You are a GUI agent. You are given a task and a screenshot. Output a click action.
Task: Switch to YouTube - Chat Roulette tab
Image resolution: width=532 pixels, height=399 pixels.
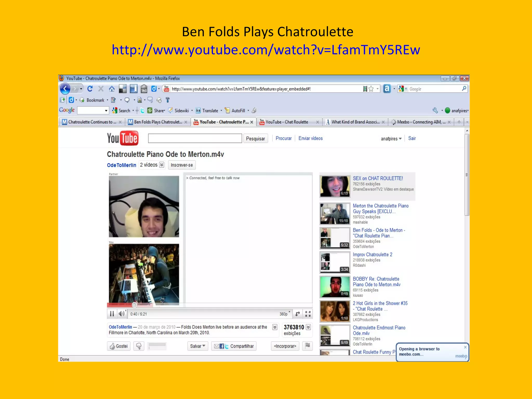pos(289,122)
